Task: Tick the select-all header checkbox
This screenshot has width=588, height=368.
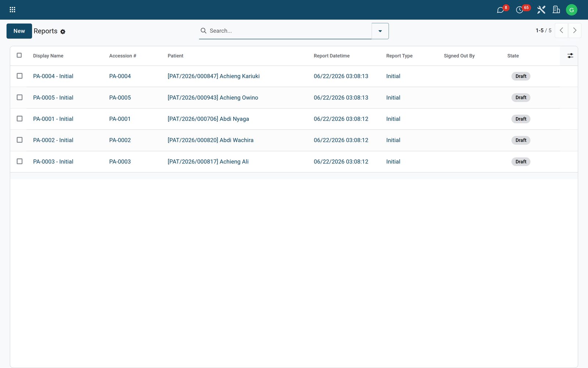Action: pos(19,55)
